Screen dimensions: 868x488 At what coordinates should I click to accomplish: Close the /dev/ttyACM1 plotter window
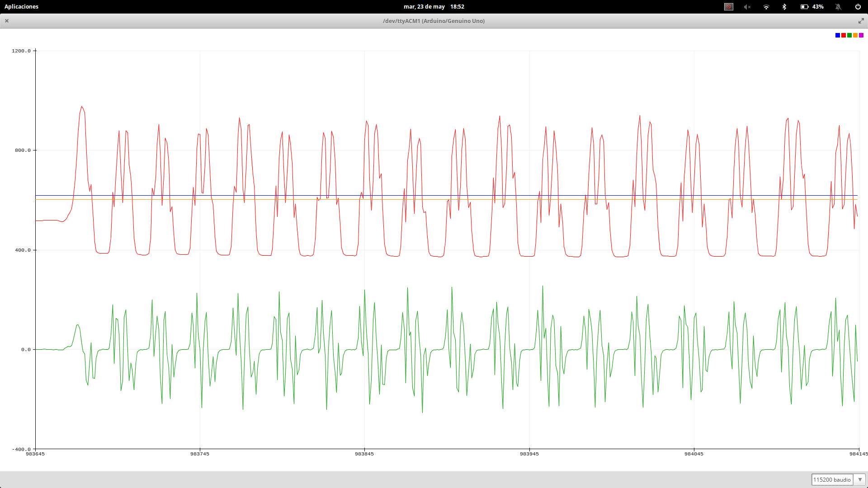click(7, 21)
